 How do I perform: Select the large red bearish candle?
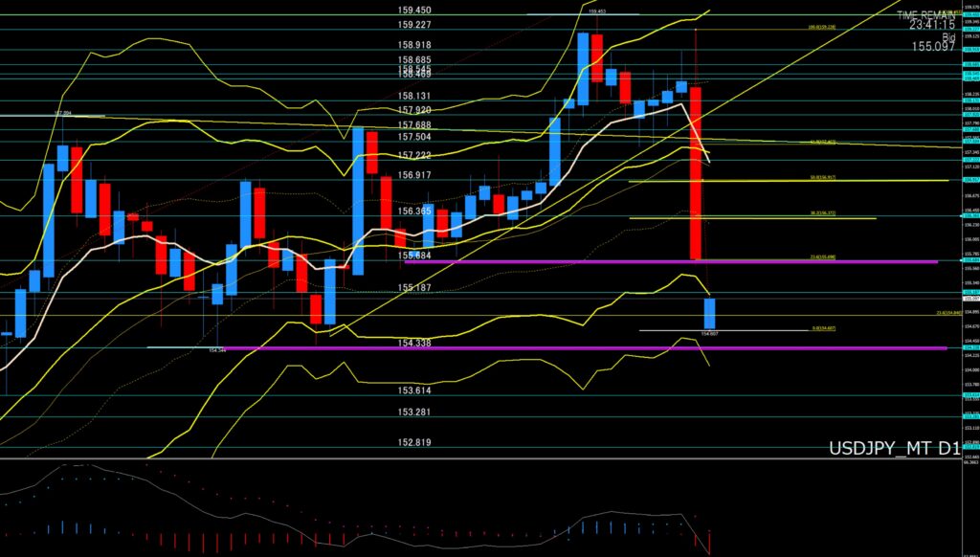[696, 172]
